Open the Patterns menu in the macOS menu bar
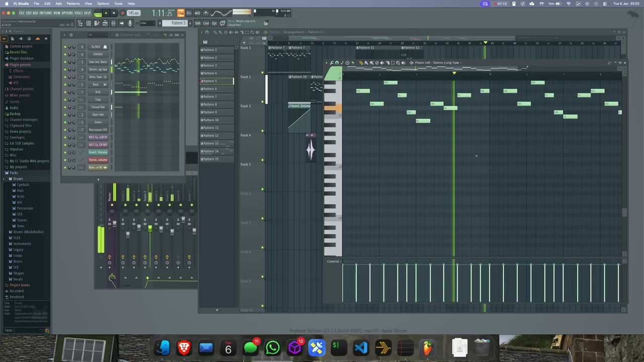Image resolution: width=644 pixels, height=362 pixels. pyautogui.click(x=73, y=4)
